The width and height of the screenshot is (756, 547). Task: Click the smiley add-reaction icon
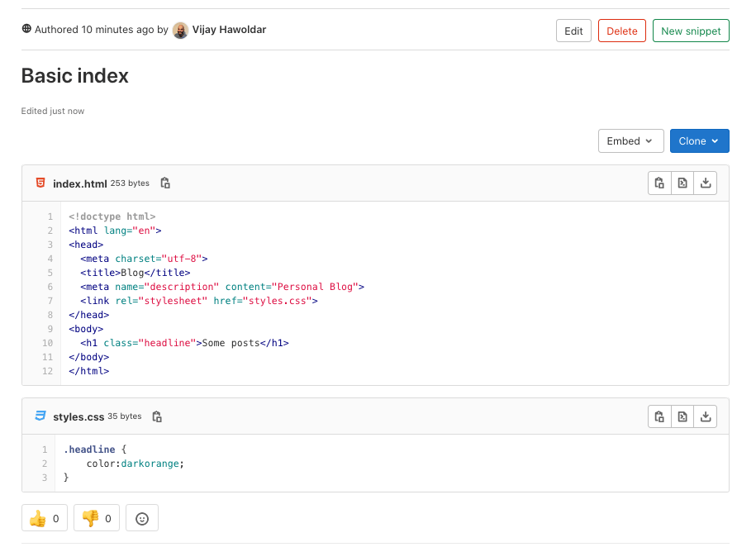click(x=142, y=518)
